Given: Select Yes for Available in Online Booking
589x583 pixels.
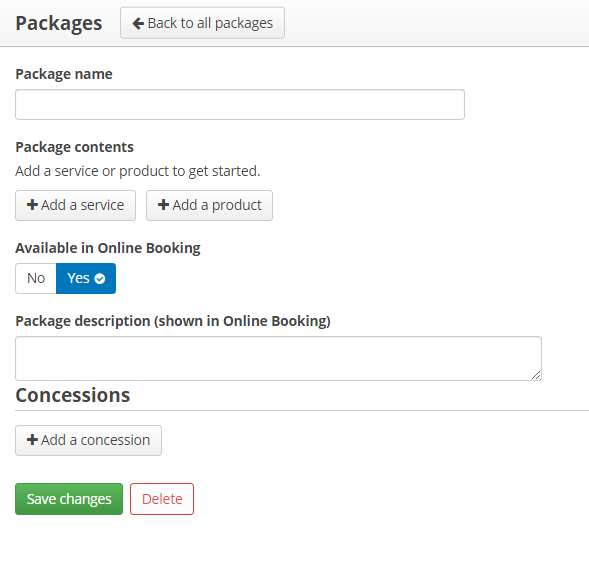Looking at the screenshot, I should [86, 278].
